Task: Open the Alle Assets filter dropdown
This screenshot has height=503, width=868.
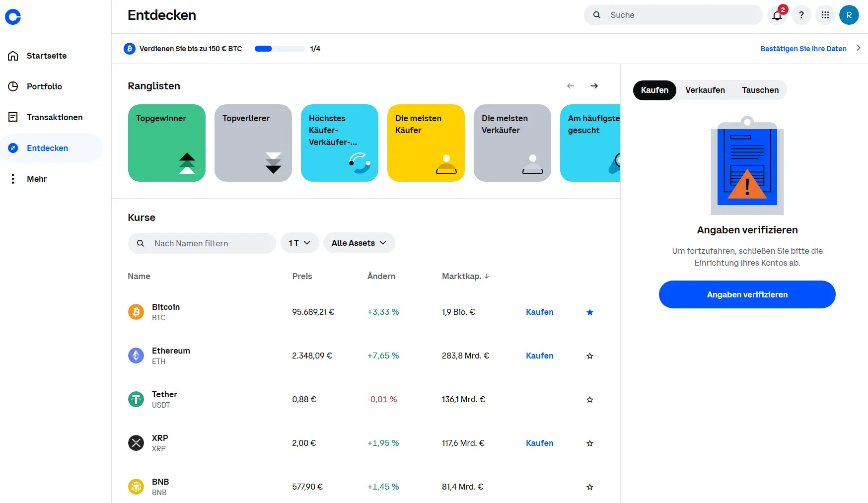Action: [x=359, y=243]
